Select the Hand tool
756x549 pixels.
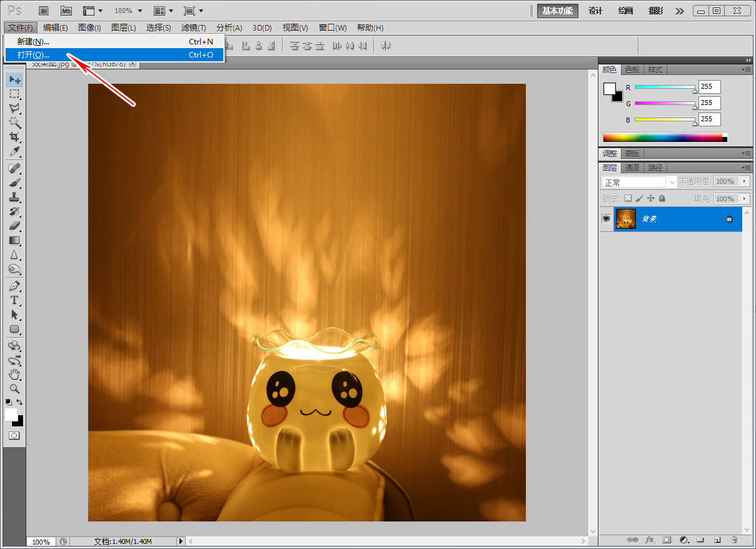(15, 375)
